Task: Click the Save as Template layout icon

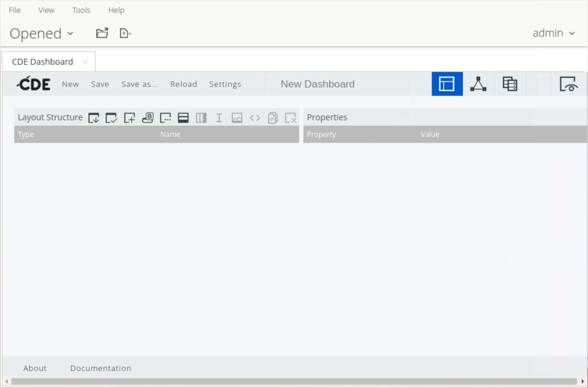Action: point(93,118)
